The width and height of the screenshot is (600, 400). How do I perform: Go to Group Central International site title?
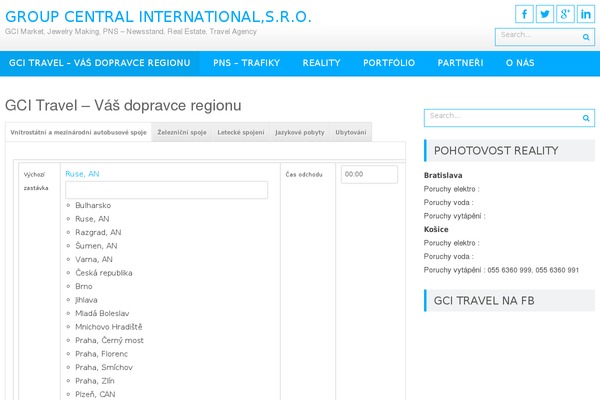click(158, 17)
